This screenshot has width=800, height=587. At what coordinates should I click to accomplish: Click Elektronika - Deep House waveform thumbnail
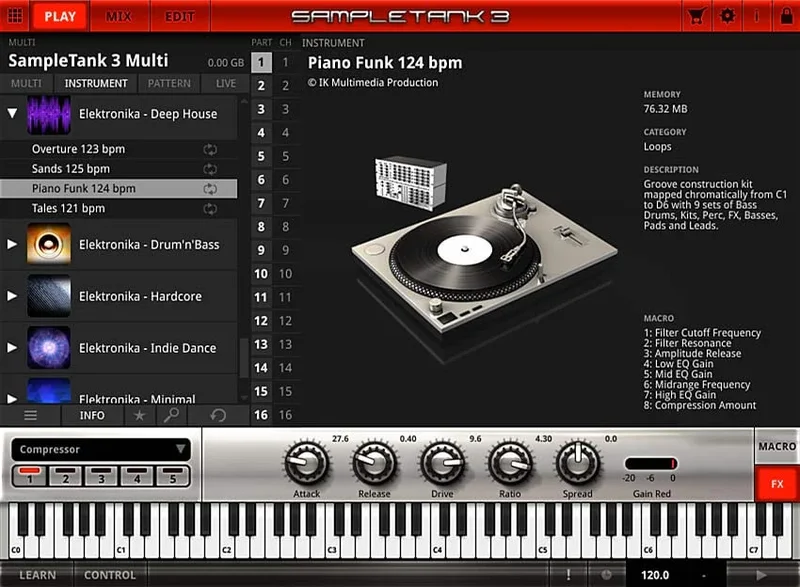(49, 115)
